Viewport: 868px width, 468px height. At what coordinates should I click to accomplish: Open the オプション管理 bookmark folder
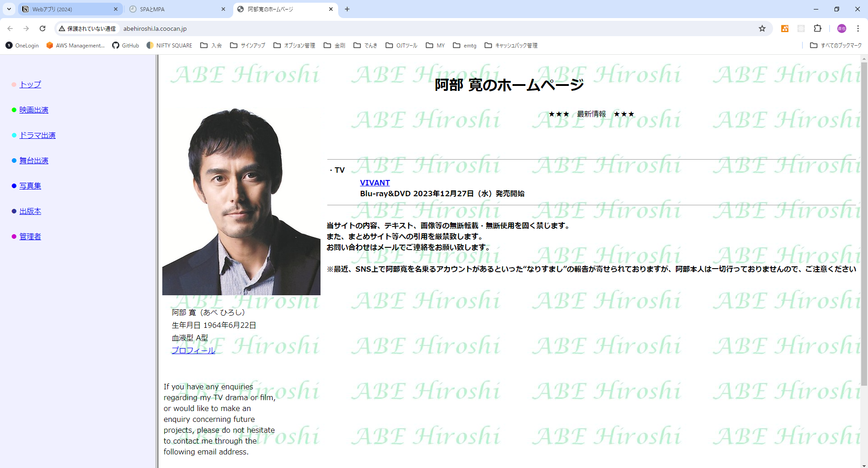(x=294, y=45)
